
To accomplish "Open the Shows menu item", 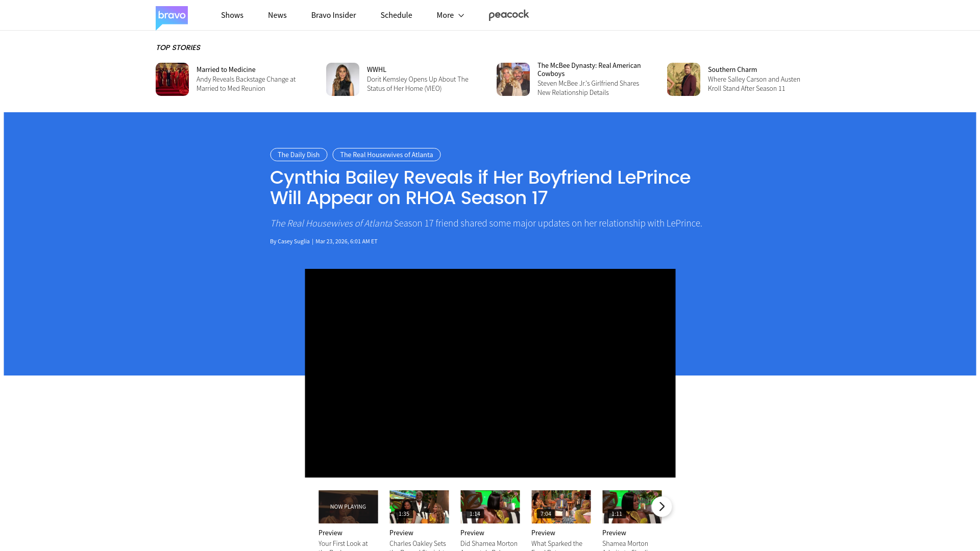I will pyautogui.click(x=232, y=15).
